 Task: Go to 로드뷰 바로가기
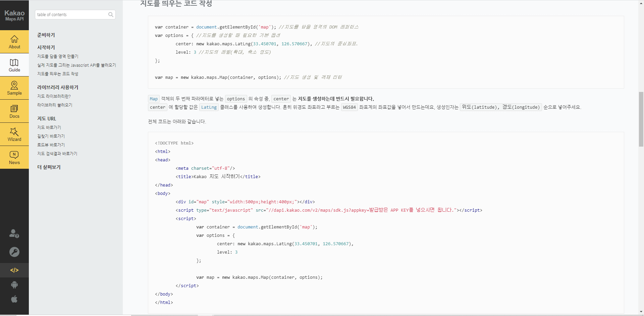click(x=51, y=145)
